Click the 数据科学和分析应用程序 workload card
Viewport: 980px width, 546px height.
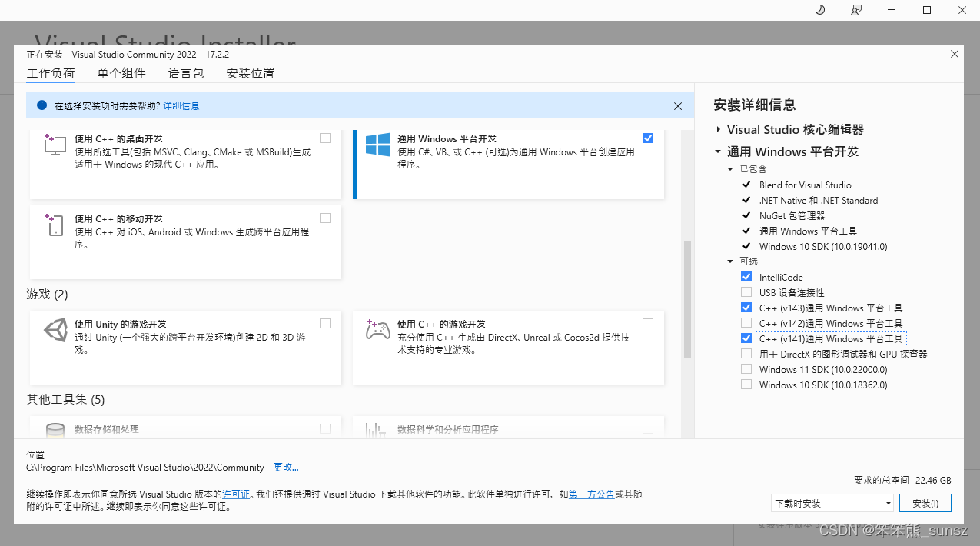coord(508,428)
